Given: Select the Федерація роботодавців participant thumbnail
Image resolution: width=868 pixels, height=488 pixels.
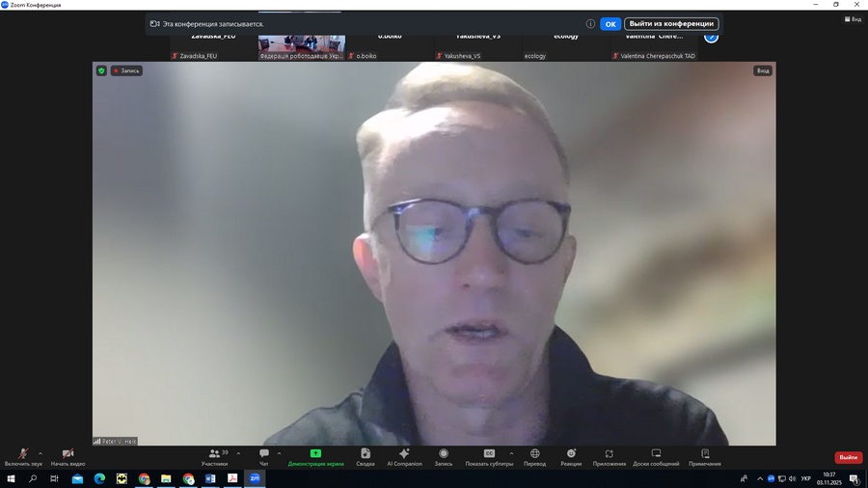Looking at the screenshot, I should click(302, 45).
